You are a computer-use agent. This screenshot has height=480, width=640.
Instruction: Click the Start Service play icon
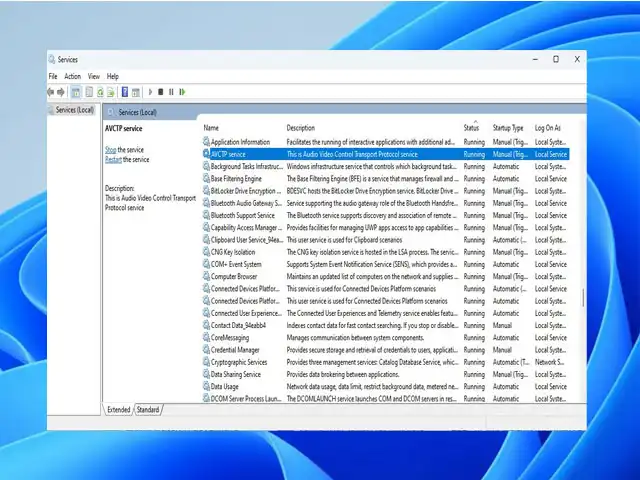click(150, 92)
